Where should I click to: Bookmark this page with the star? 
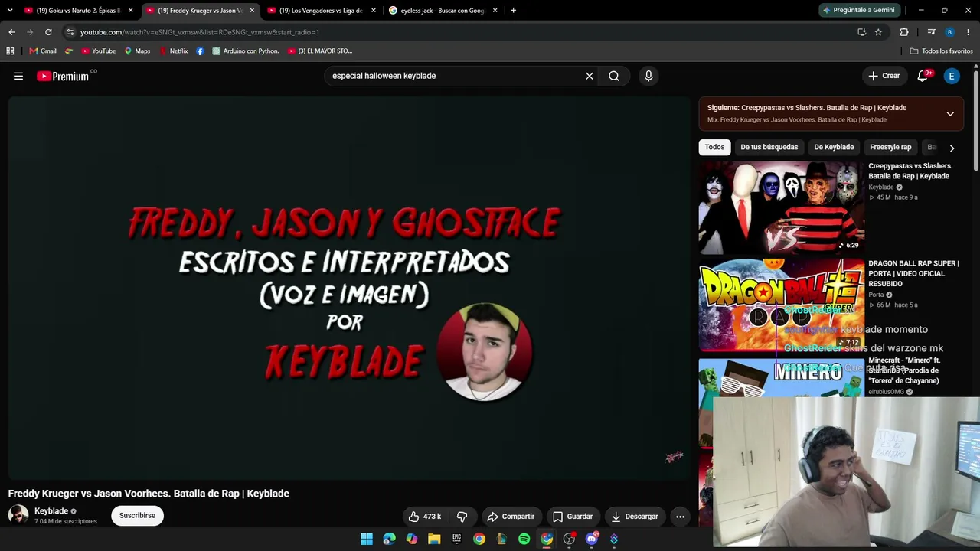[878, 32]
